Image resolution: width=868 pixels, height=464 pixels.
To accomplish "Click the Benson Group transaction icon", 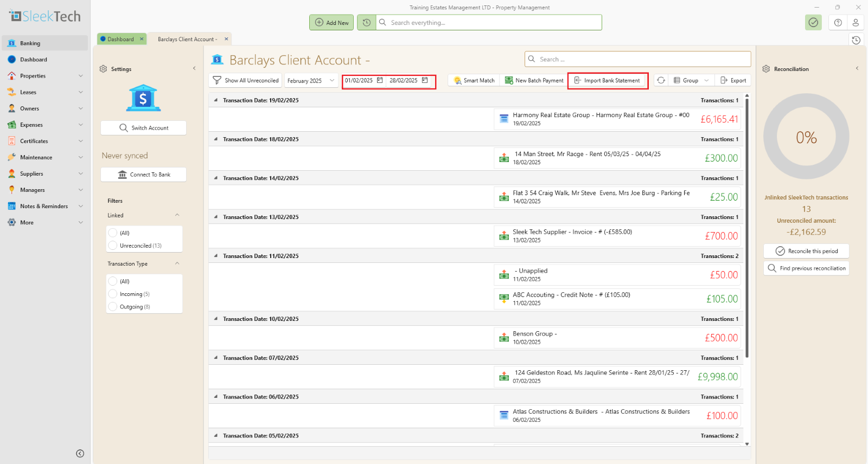I will pyautogui.click(x=504, y=338).
